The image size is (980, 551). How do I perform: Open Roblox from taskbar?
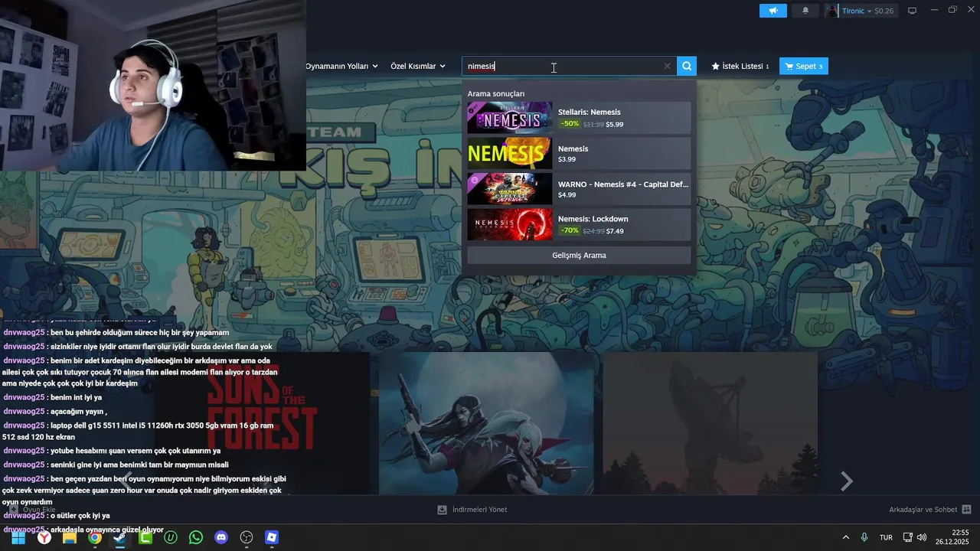tap(272, 537)
